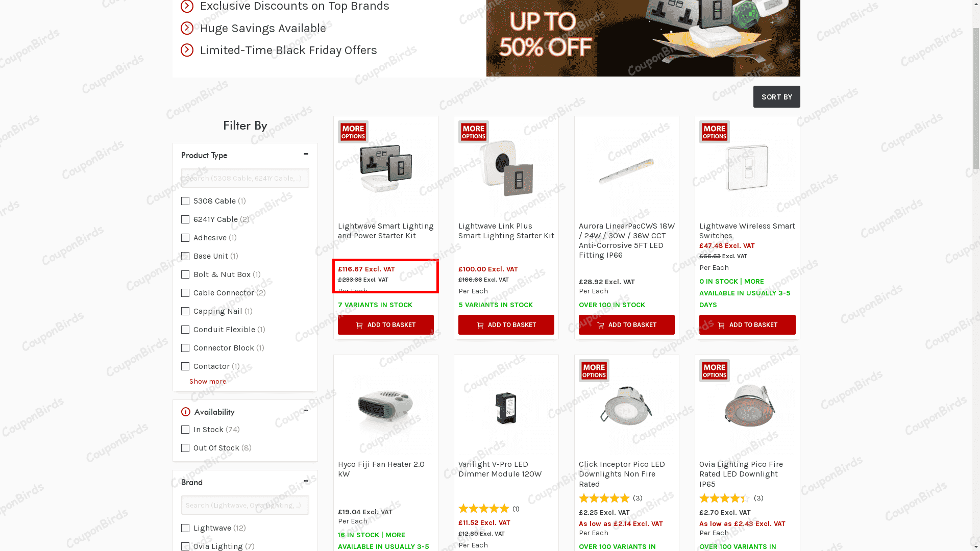The height and width of the screenshot is (551, 980).
Task: Click More Options badge on Ovia Pico Fire Rated Downlight
Action: (714, 371)
